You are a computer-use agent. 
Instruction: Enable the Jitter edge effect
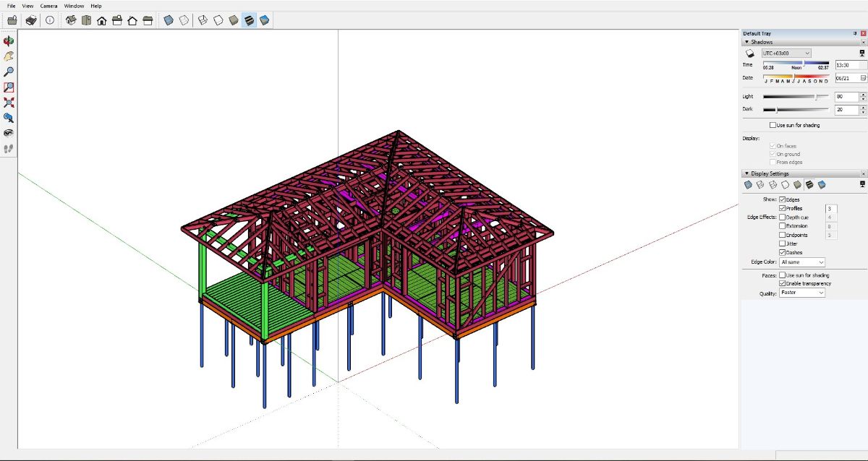pyautogui.click(x=782, y=244)
